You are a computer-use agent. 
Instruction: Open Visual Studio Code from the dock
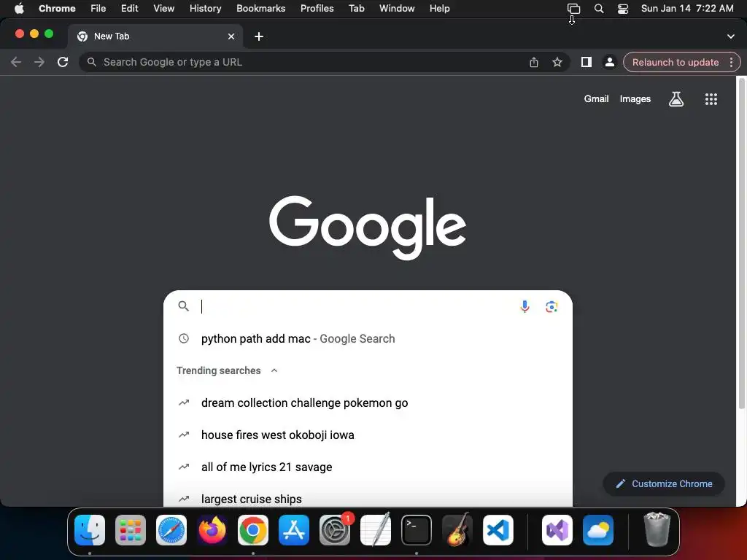(x=498, y=530)
